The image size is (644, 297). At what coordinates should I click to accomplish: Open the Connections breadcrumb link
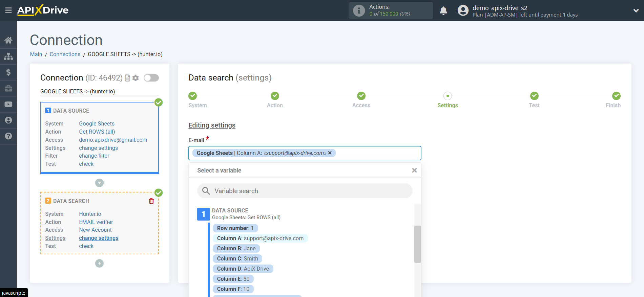point(65,54)
